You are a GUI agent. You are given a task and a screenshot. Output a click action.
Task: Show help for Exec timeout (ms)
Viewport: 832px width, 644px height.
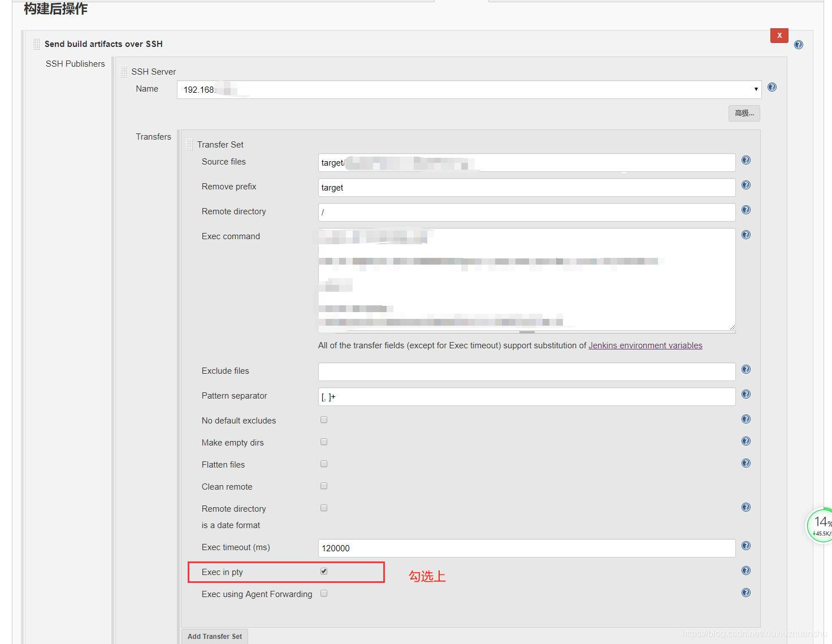click(x=746, y=546)
